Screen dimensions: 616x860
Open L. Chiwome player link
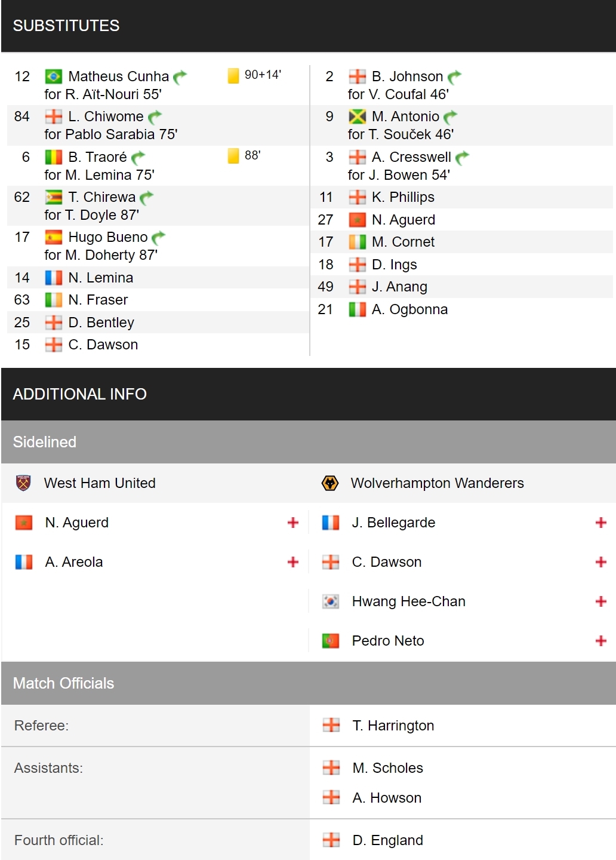(x=106, y=116)
